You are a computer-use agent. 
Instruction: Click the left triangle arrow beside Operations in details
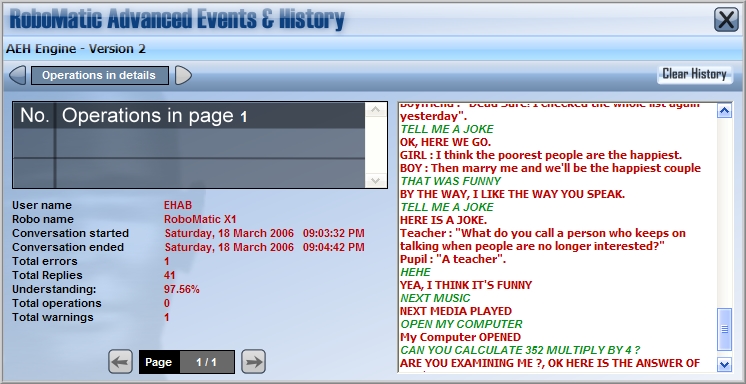[x=17, y=75]
